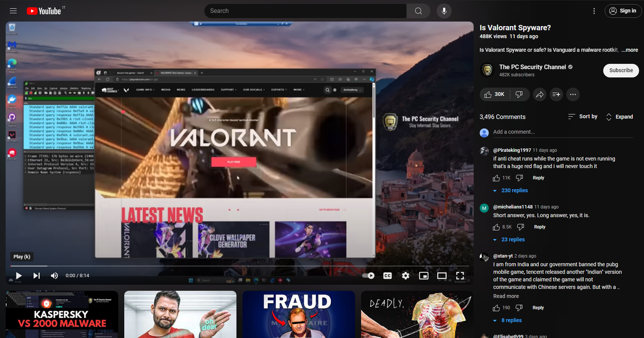Skip to the next video
Screen dimensions: 644x338
tap(36, 276)
